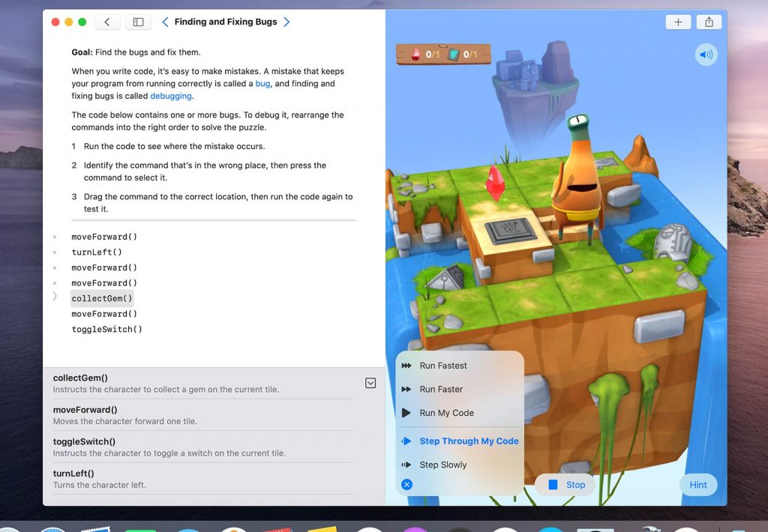
Task: Open the Share menu in the toolbar
Action: point(709,22)
